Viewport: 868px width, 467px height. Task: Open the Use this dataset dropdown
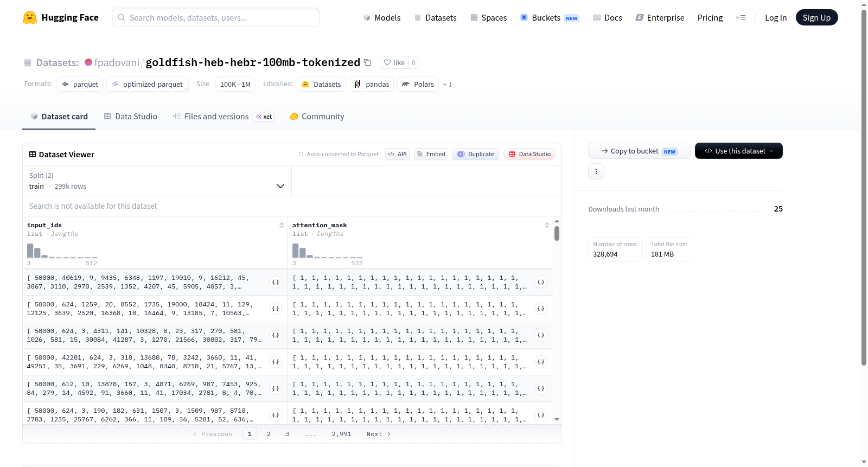[x=739, y=151]
